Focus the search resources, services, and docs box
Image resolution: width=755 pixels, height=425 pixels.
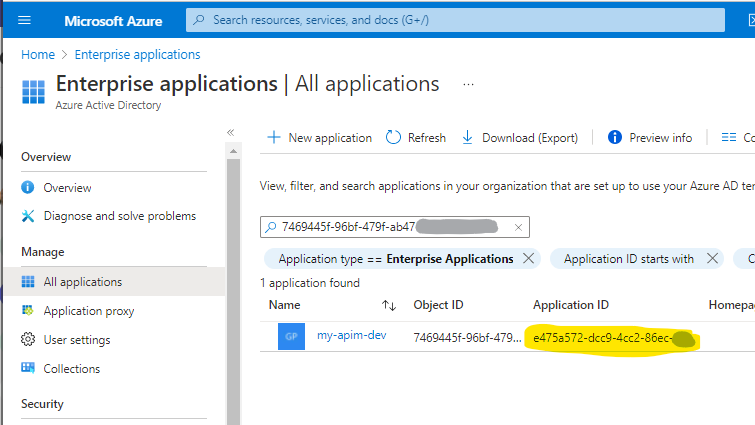[x=455, y=20]
